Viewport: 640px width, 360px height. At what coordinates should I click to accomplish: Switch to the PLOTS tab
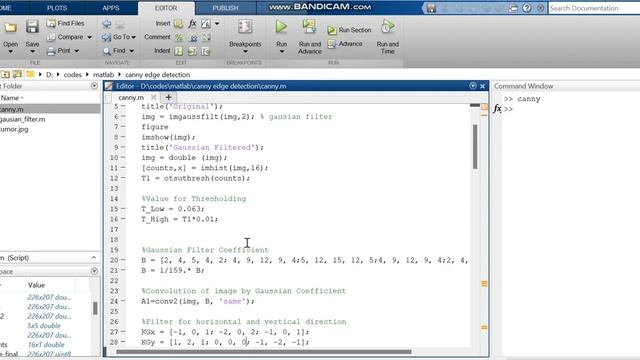pyautogui.click(x=57, y=8)
